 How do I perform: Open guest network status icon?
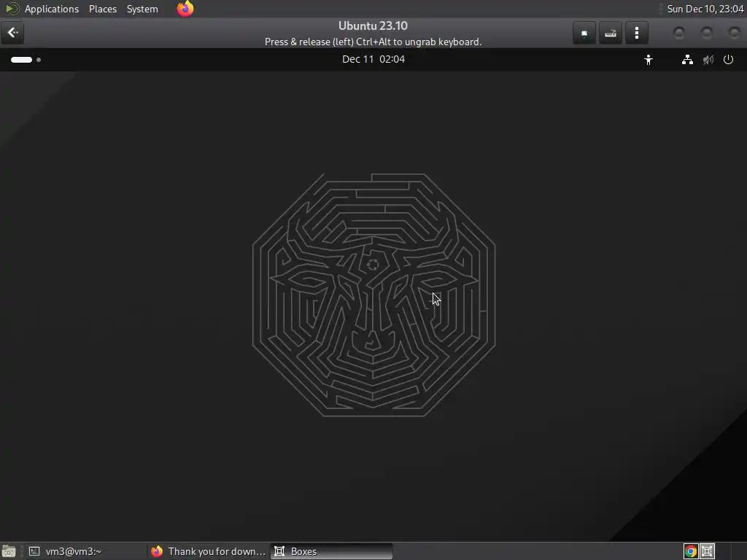point(687,60)
